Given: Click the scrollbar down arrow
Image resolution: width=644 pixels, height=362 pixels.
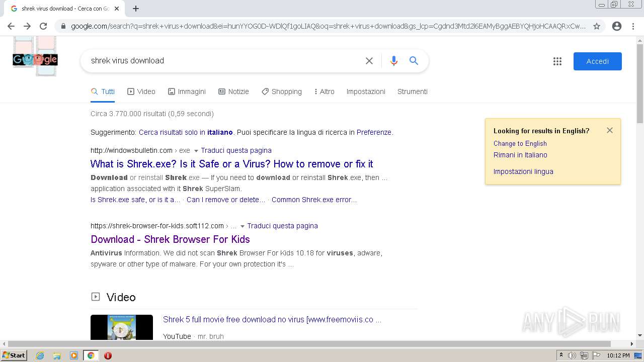Looking at the screenshot, I should 640,335.
